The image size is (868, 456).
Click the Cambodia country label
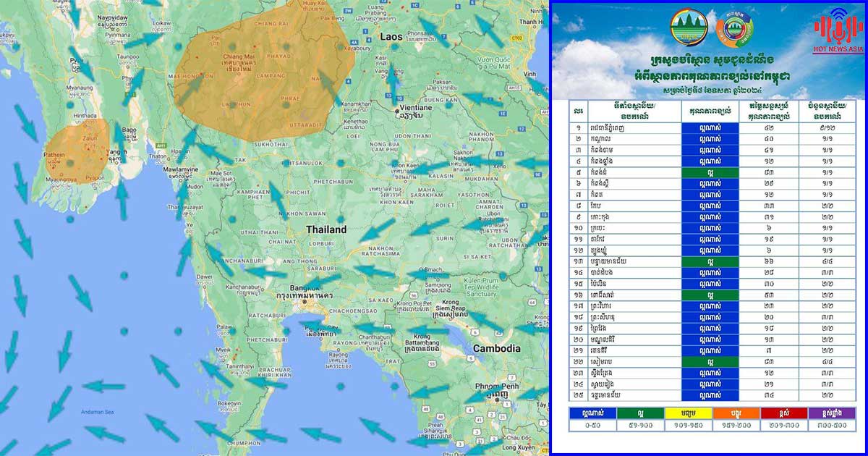(x=496, y=348)
